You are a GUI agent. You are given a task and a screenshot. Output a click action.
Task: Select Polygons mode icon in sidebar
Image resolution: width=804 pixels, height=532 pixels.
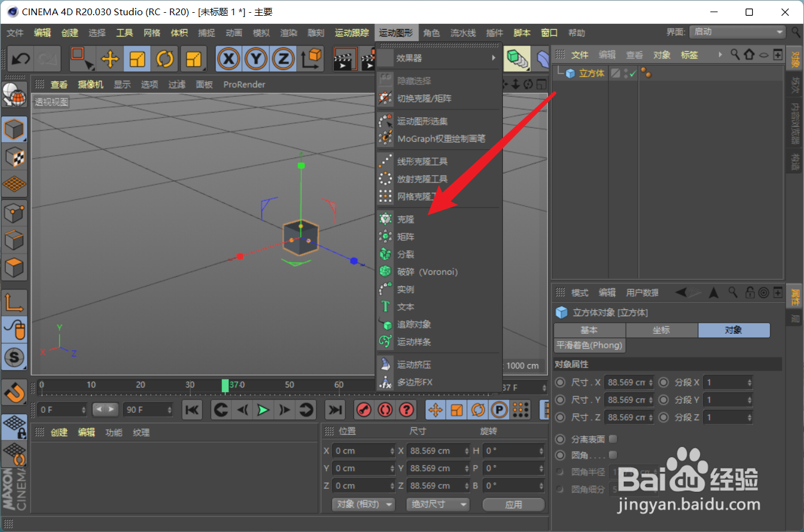pyautogui.click(x=14, y=268)
